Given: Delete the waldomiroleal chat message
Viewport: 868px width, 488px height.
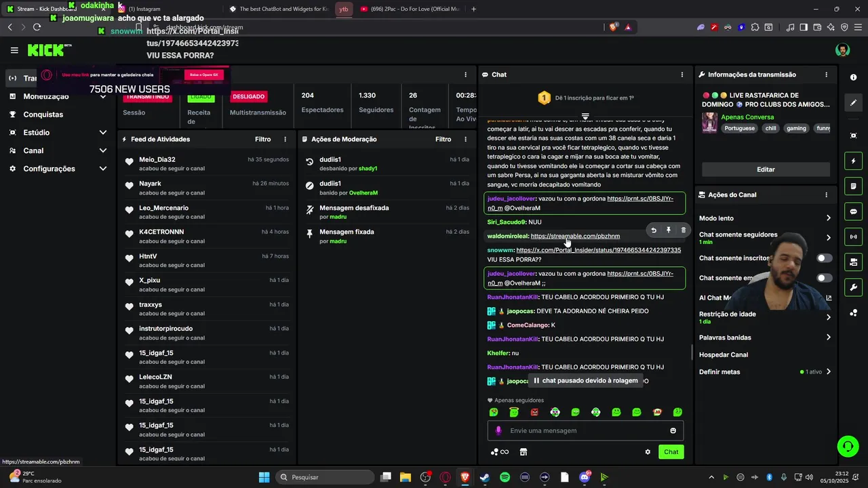Looking at the screenshot, I should [x=683, y=230].
